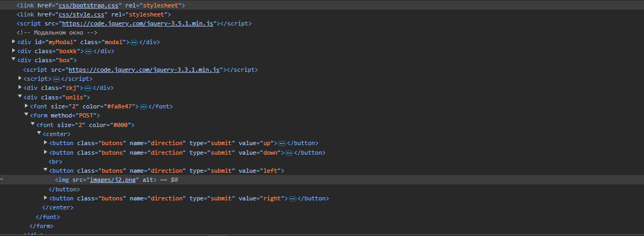The width and height of the screenshot is (644, 236).
Task: Collapse the center element
Action: [x=39, y=133]
